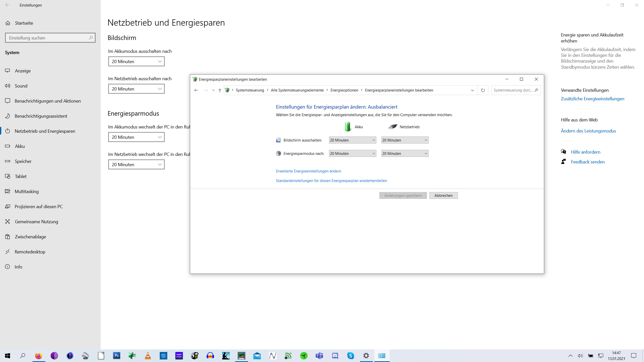Image resolution: width=644 pixels, height=362 pixels.
Task: Expand address bar history dropdown chevron
Action: point(472,90)
